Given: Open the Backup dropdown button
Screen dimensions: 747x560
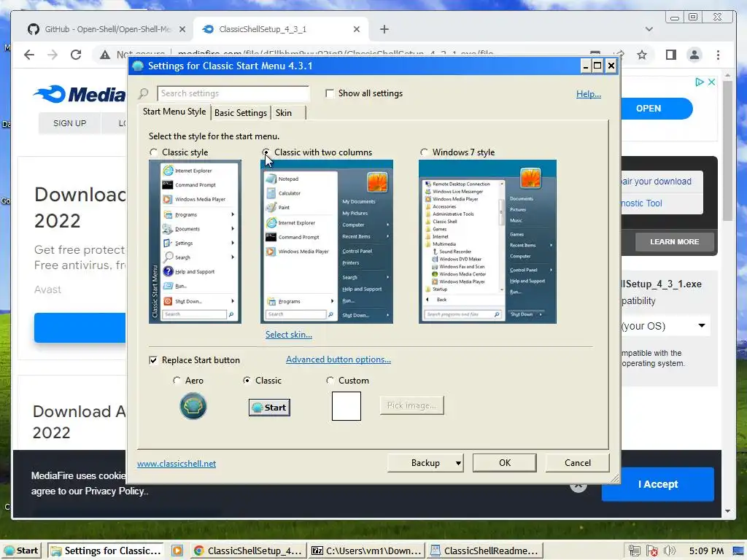Looking at the screenshot, I should (x=425, y=463).
